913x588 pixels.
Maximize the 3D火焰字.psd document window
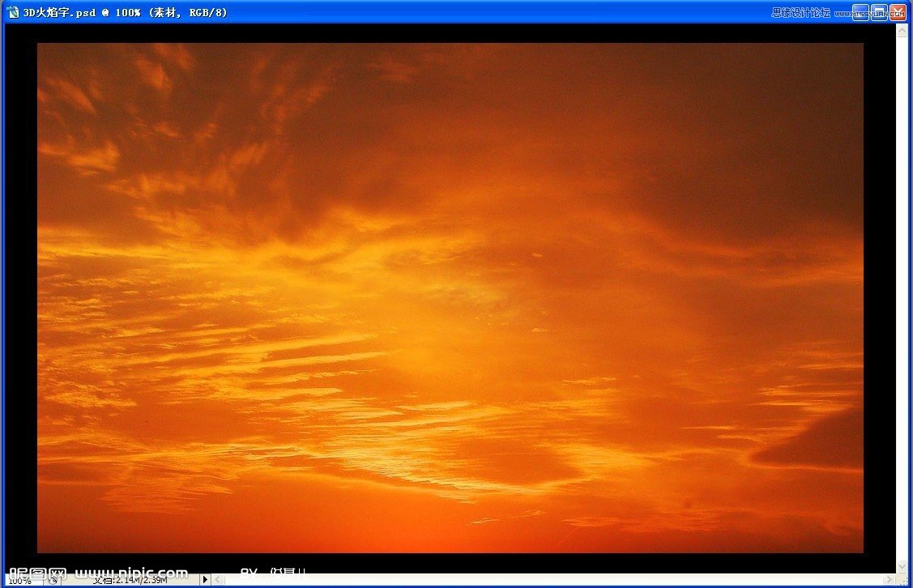point(879,12)
